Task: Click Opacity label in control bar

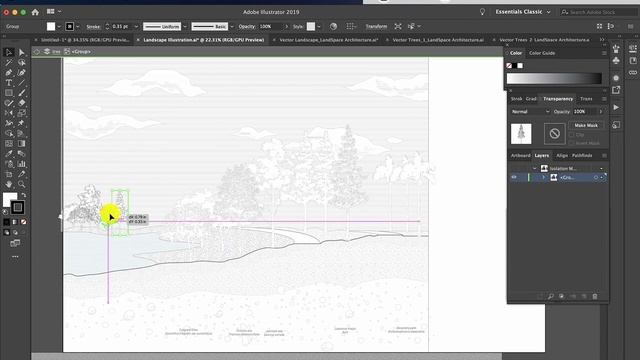Action: (247, 27)
